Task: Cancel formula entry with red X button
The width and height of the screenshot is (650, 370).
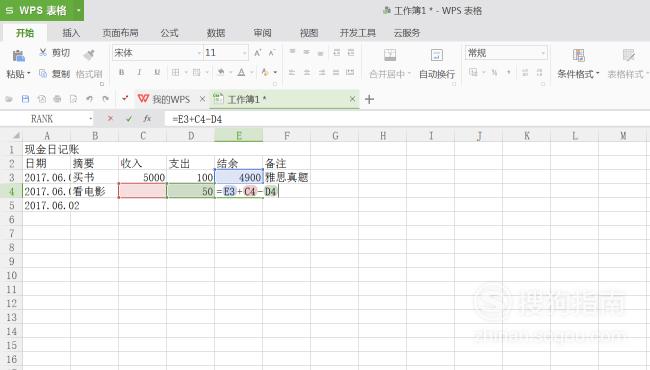Action: click(110, 119)
